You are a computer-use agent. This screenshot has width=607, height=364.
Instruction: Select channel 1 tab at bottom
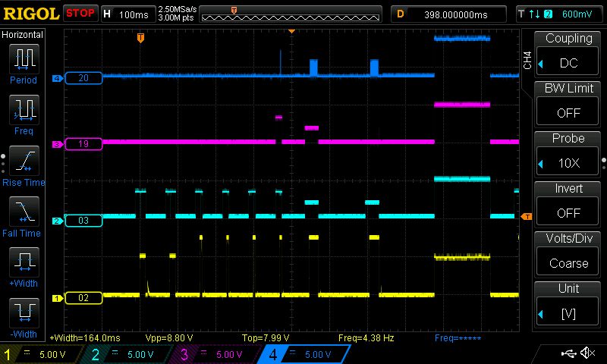click(x=39, y=354)
